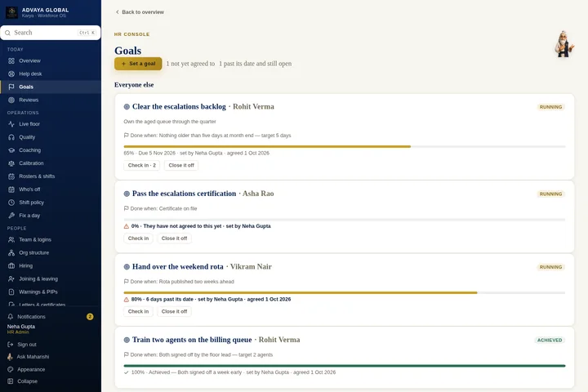
Task: Click the Advaya Global logo icon
Action: coord(11,12)
